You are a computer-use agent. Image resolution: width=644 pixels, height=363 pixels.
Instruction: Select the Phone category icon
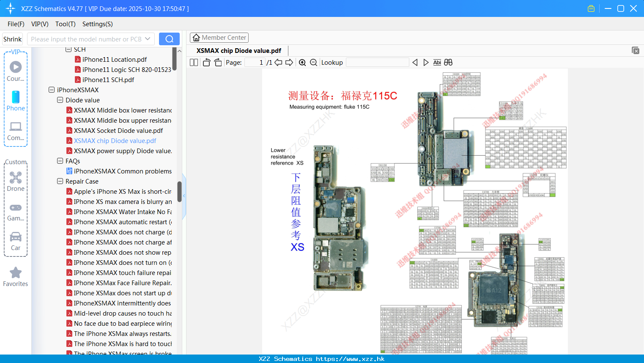[x=16, y=101]
